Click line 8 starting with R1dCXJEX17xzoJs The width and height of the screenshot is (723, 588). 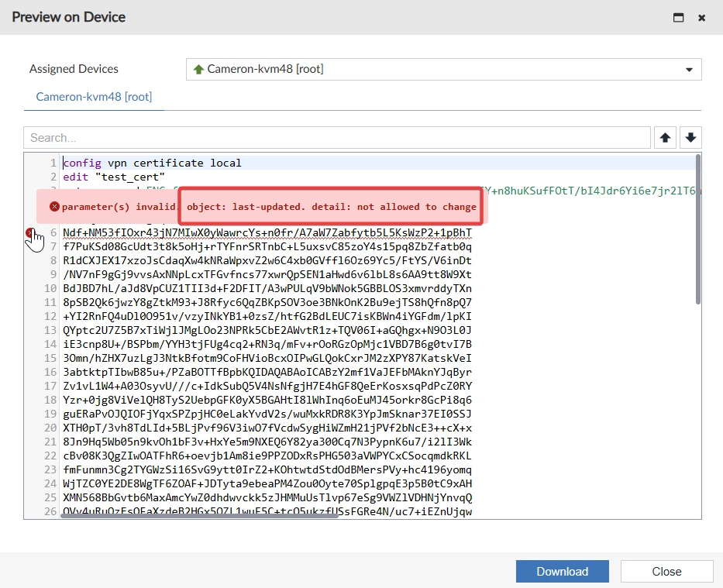267,260
